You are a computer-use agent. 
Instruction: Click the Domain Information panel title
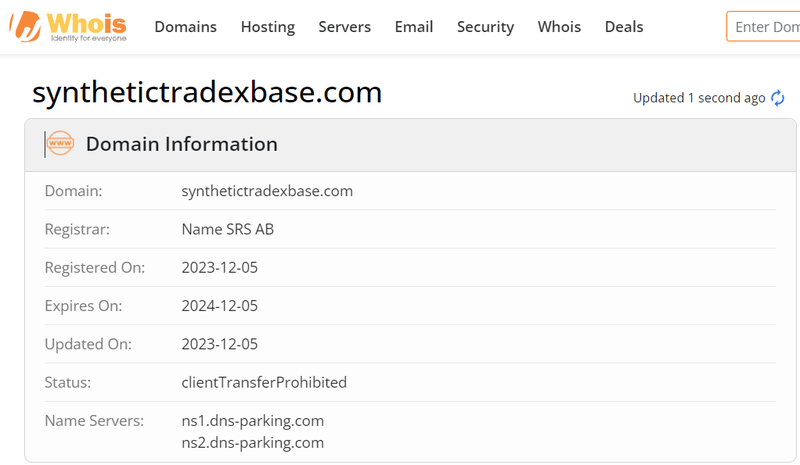pyautogui.click(x=182, y=144)
